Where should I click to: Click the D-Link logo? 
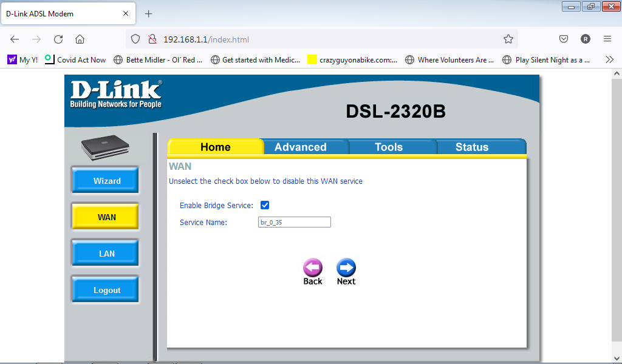point(116,94)
